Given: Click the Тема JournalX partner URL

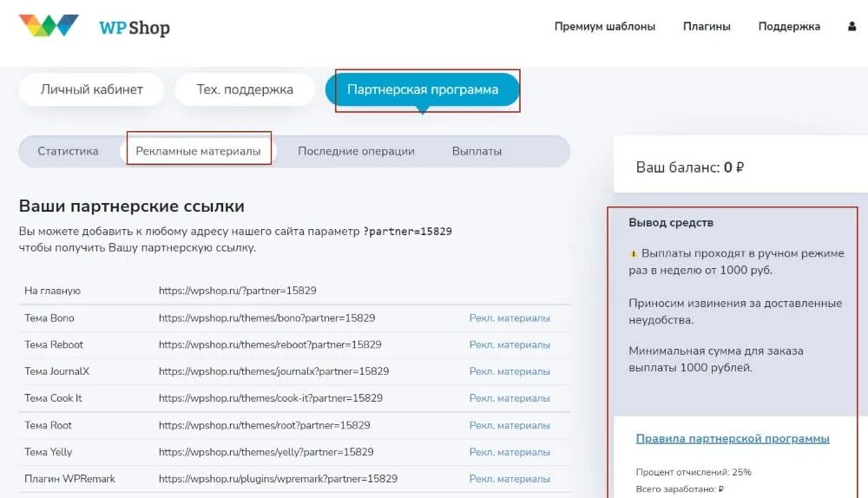Looking at the screenshot, I should tap(274, 371).
